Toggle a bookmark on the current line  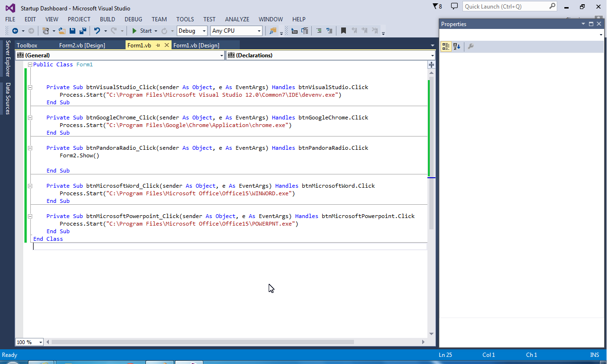pyautogui.click(x=344, y=30)
